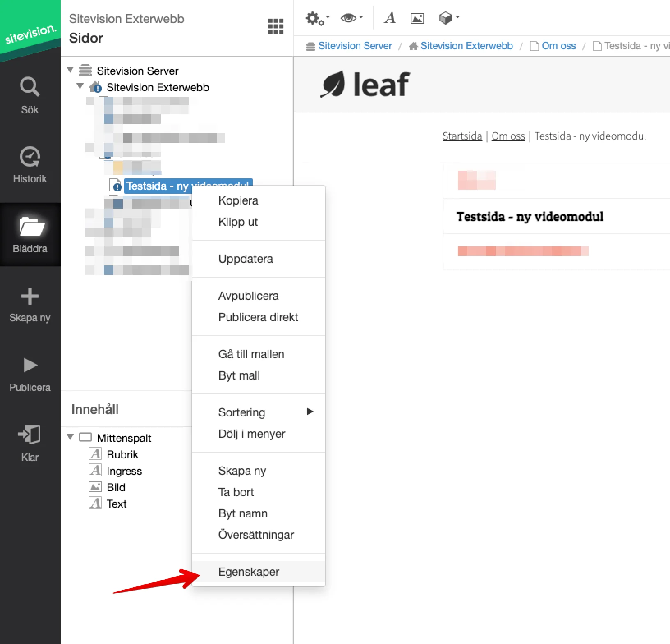Select Avpublicera in context menu
Screen dimensions: 670x644
(x=259, y=296)
